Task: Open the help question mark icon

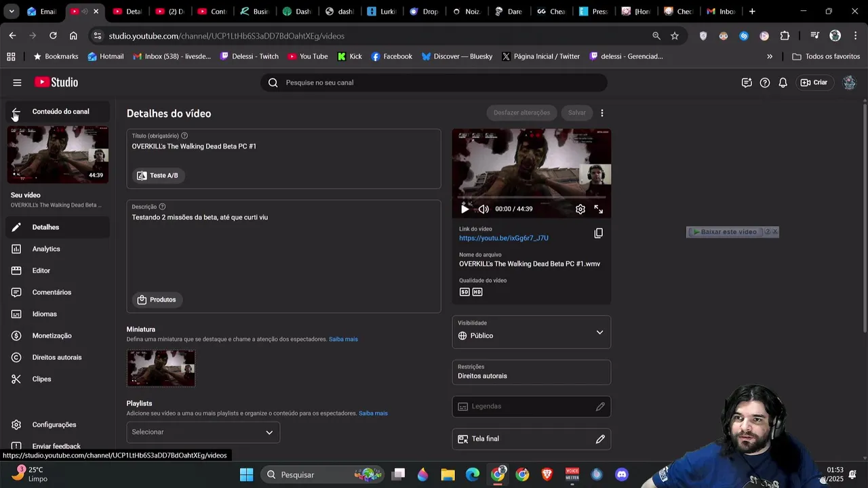Action: point(765,83)
